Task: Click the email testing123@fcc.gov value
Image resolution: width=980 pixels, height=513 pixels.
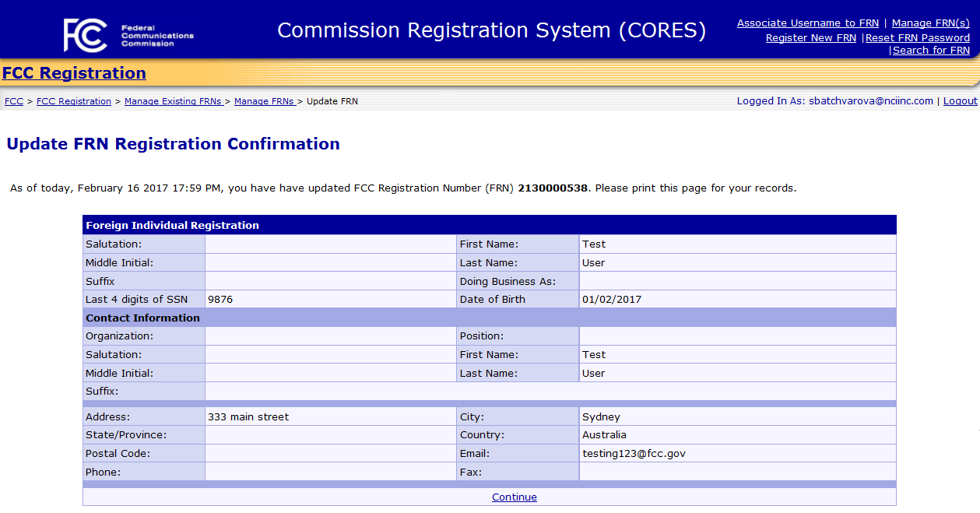Action: pos(634,454)
